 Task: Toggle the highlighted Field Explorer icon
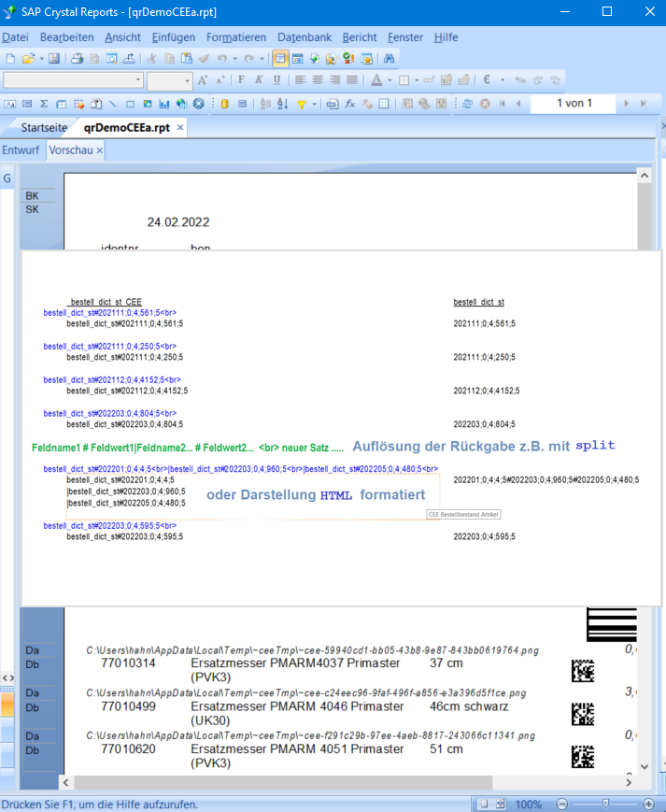[x=280, y=59]
